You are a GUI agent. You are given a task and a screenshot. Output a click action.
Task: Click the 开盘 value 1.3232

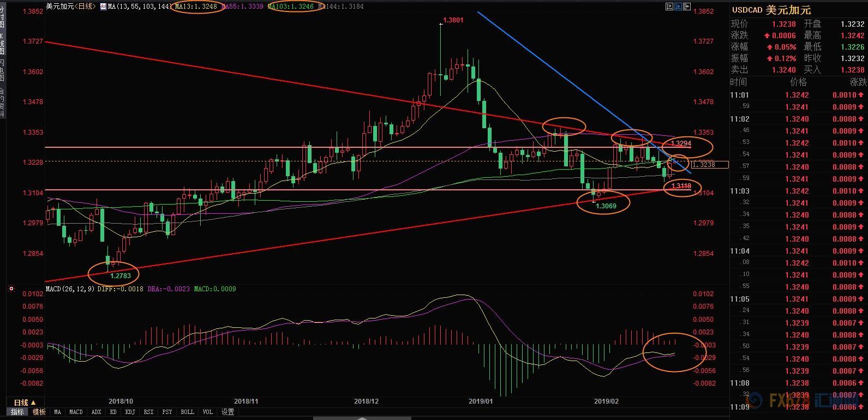coord(853,24)
